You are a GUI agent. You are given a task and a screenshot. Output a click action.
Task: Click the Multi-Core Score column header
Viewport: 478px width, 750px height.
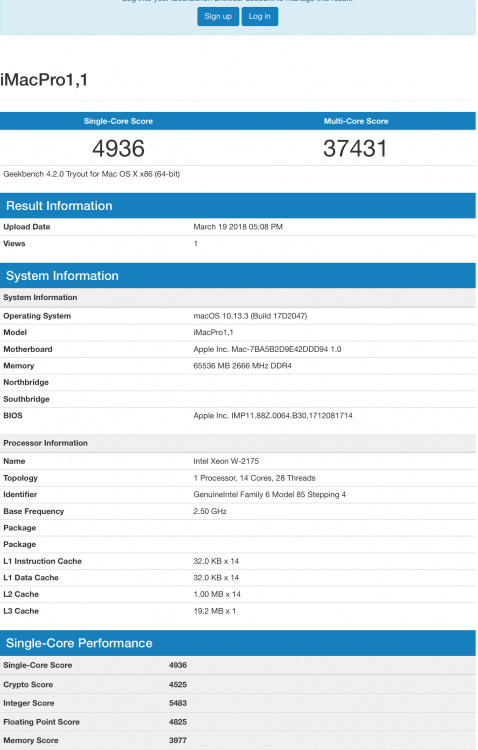coord(356,121)
